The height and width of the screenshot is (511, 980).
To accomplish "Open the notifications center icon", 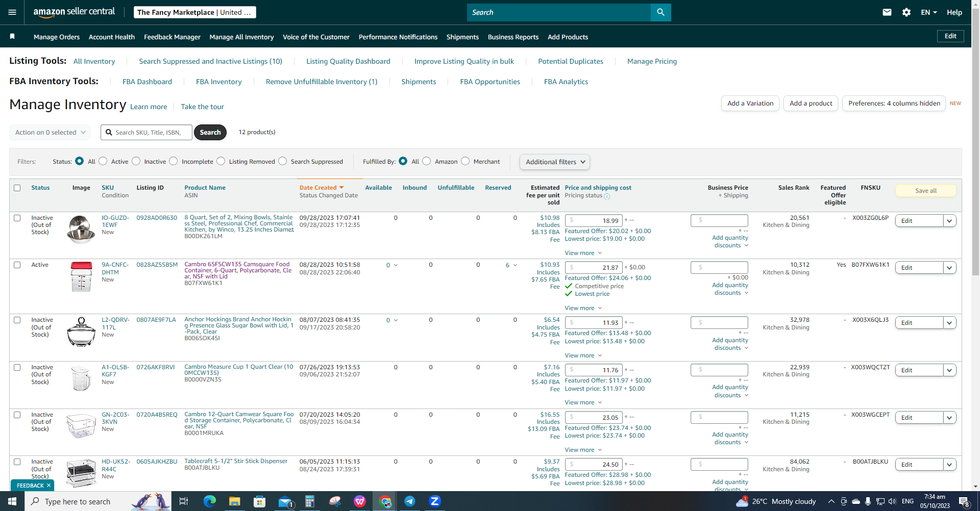I will (x=964, y=501).
